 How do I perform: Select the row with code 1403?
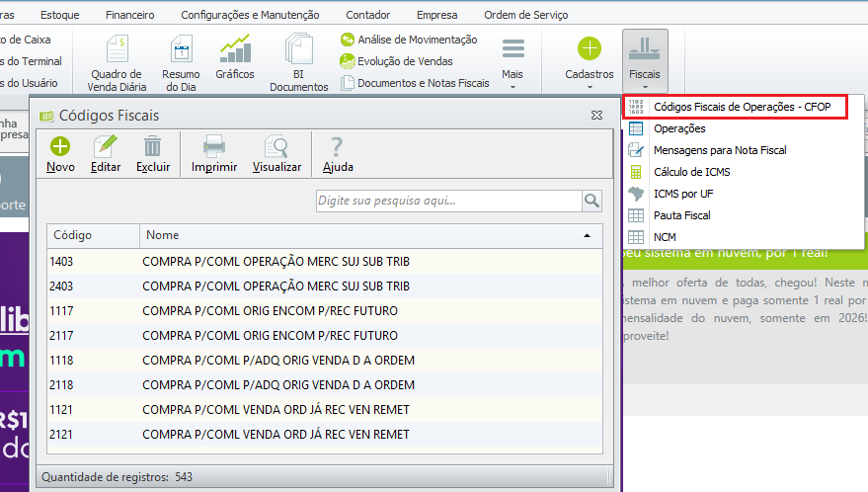click(x=325, y=262)
